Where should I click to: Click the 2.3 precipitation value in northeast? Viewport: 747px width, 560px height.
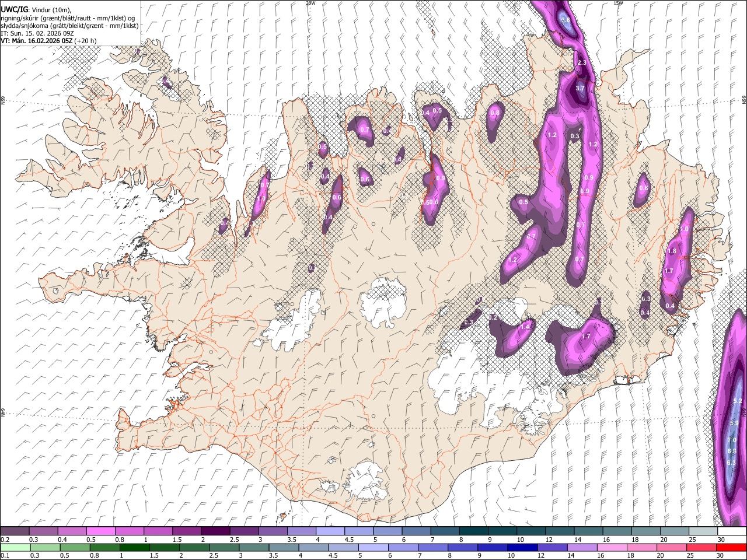(581, 62)
